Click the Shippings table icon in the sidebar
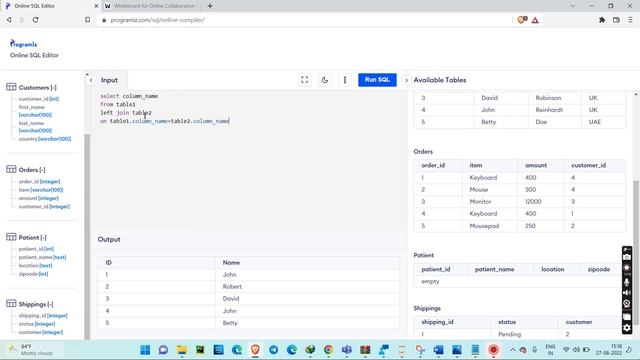This screenshot has width=640, height=360. (x=11, y=304)
